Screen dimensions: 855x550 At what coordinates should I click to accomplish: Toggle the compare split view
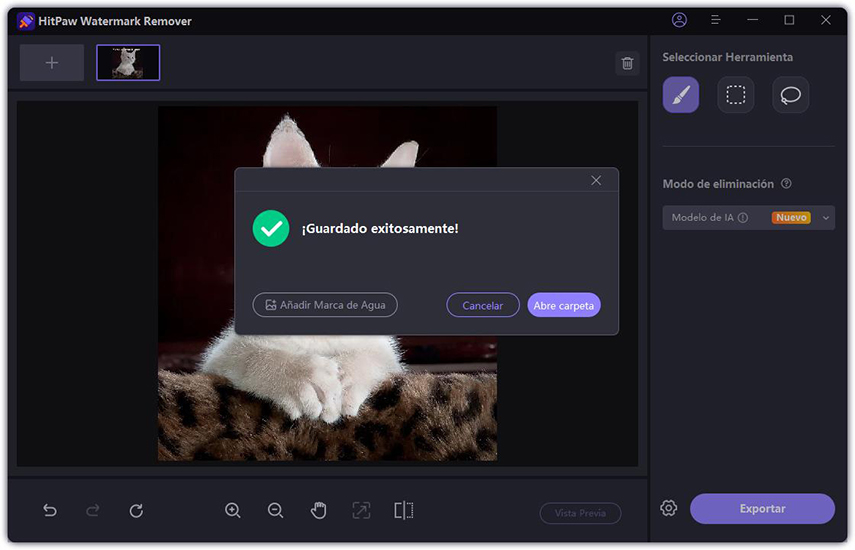[x=404, y=511]
